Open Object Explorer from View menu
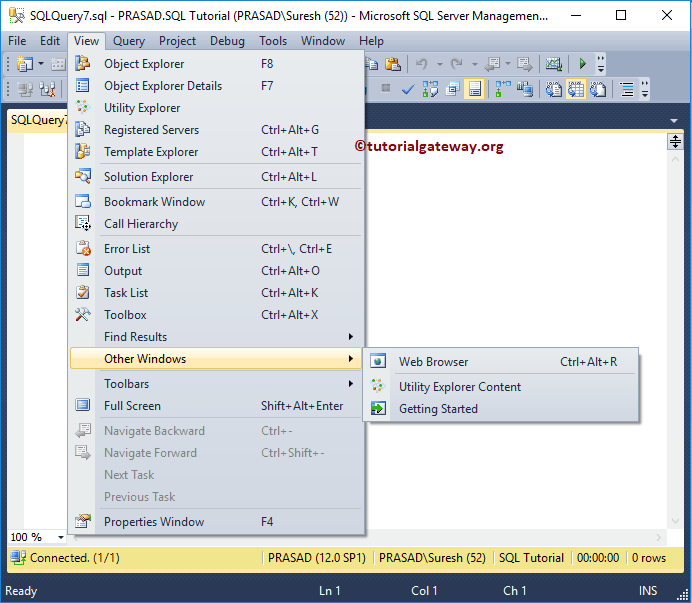The width and height of the screenshot is (692, 603). pos(217,64)
